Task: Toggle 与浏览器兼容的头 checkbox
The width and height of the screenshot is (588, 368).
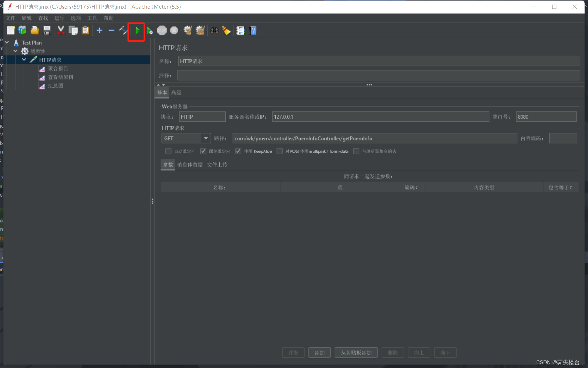Action: pos(356,151)
